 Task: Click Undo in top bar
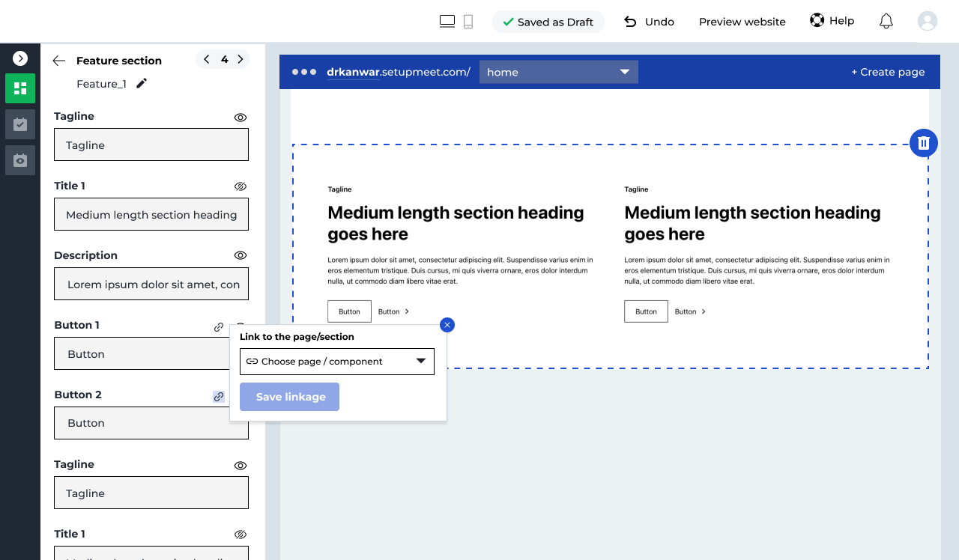(x=649, y=22)
